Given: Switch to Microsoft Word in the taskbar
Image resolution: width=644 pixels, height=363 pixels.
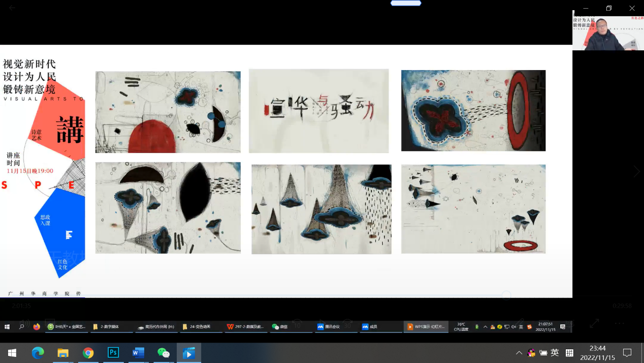Looking at the screenshot, I should 138,353.
